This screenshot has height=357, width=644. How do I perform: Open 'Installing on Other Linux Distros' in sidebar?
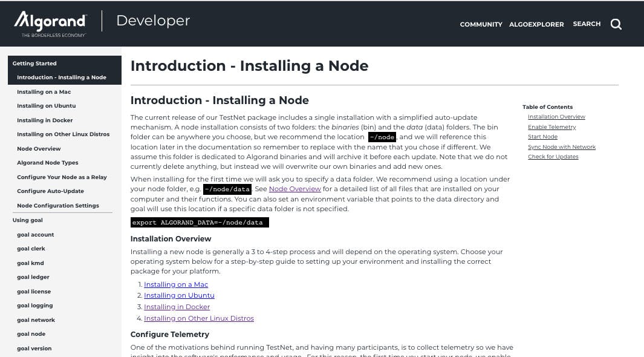tap(63, 134)
